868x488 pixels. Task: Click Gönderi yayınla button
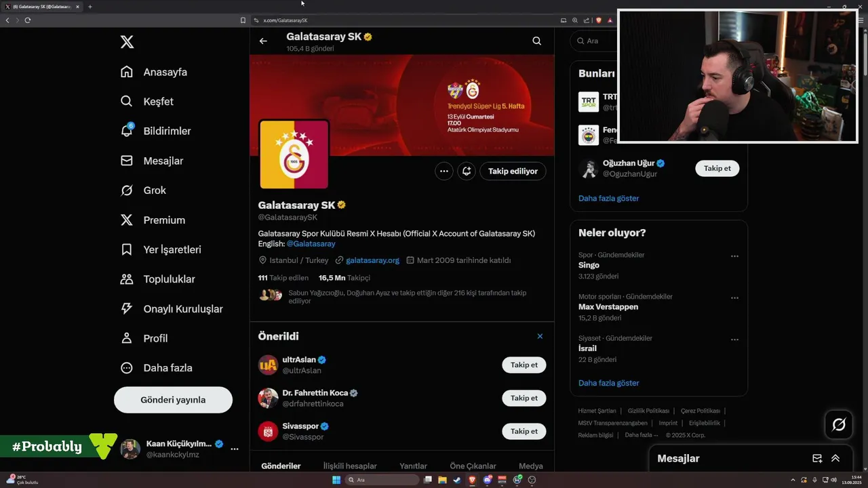173,400
